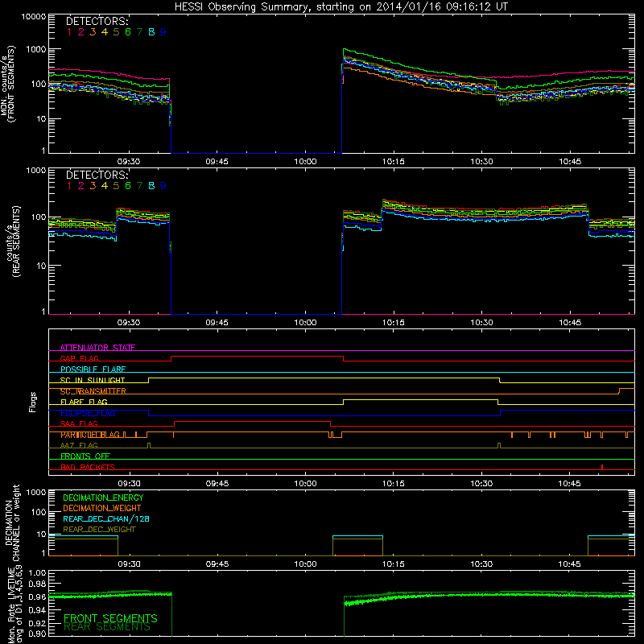Click the GAP_FLAG label
Viewport: 644px width, 644px height.
click(x=80, y=358)
